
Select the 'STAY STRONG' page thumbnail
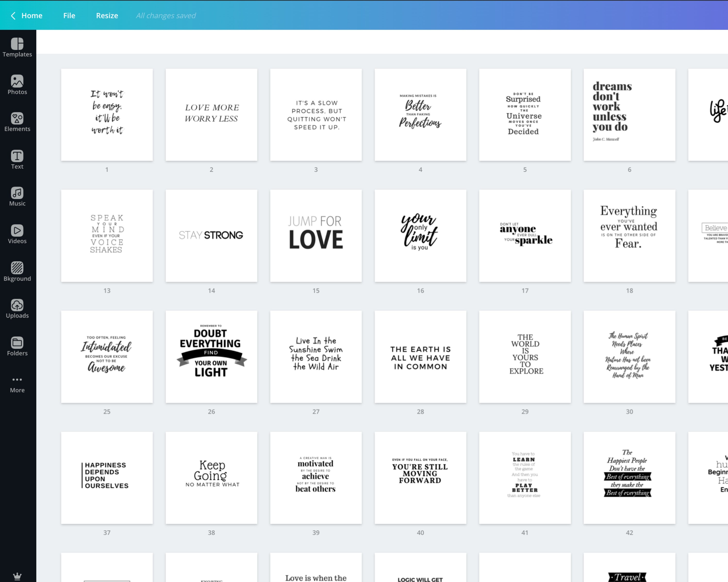click(211, 235)
